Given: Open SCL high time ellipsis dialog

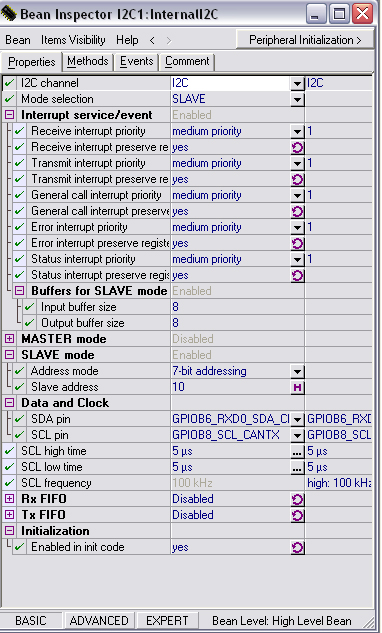Looking at the screenshot, I should tap(297, 452).
